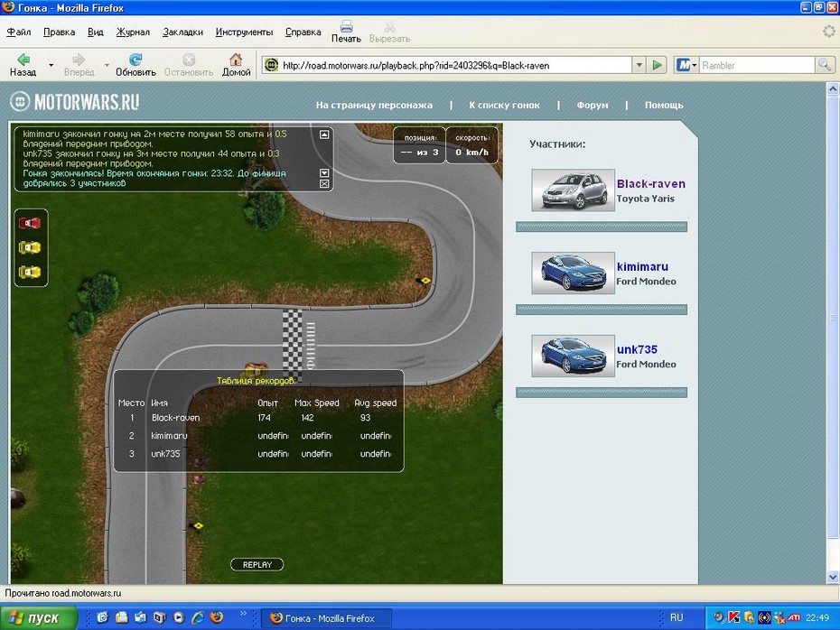Open the Forward button history dropdown arrow
Screen dimensions: 840x630
coord(107,65)
